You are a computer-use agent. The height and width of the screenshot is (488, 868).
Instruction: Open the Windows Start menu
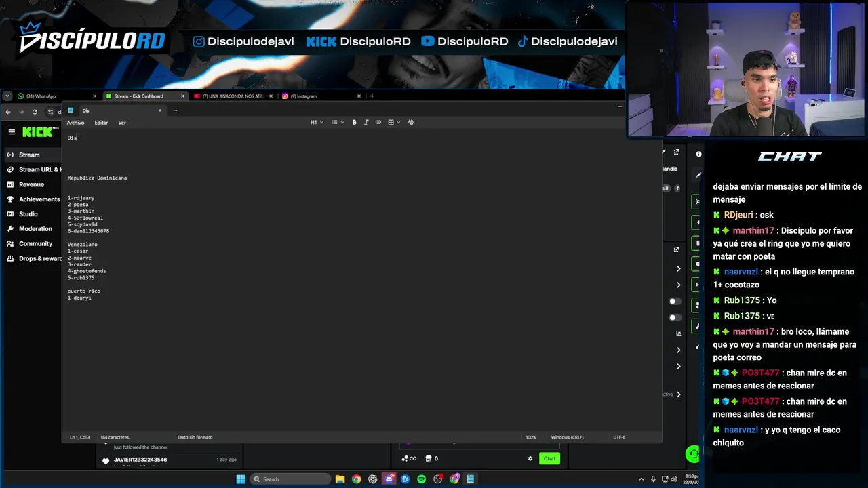point(241,479)
